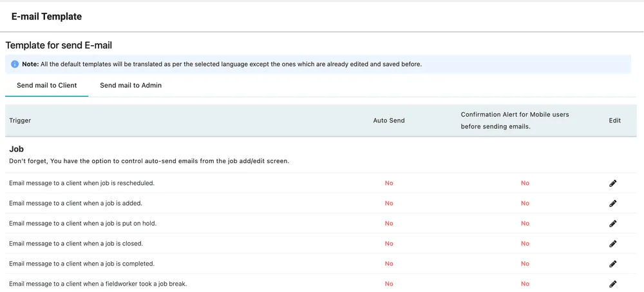Edit the job closed email template

[x=613, y=244]
